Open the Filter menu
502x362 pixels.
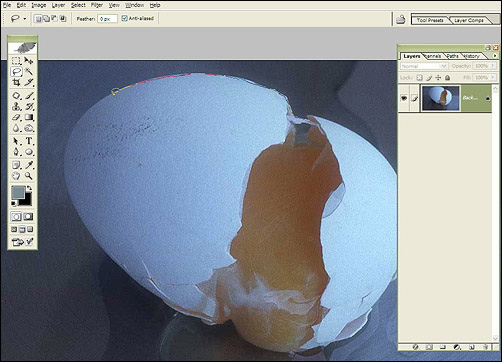[97, 5]
